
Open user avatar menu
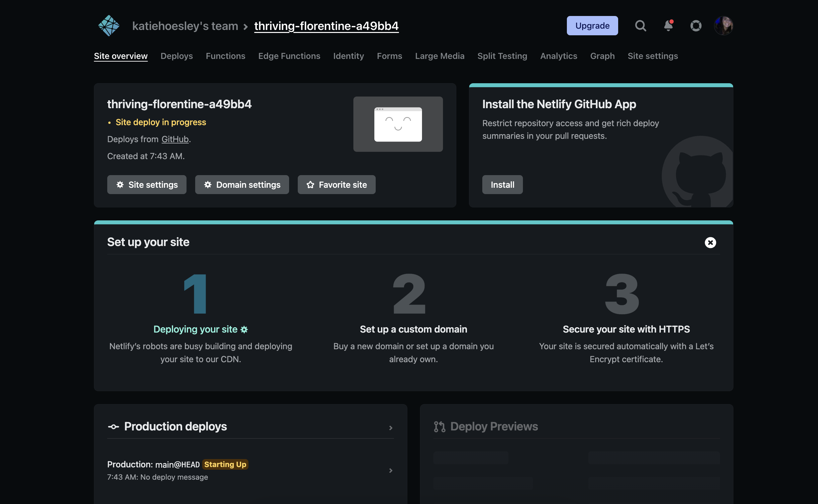point(723,26)
